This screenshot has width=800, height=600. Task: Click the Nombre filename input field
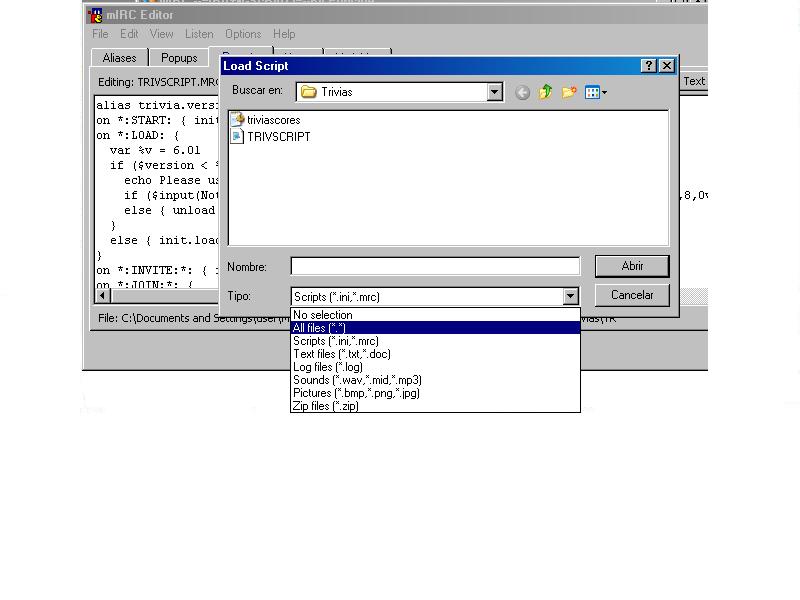pyautogui.click(x=435, y=266)
